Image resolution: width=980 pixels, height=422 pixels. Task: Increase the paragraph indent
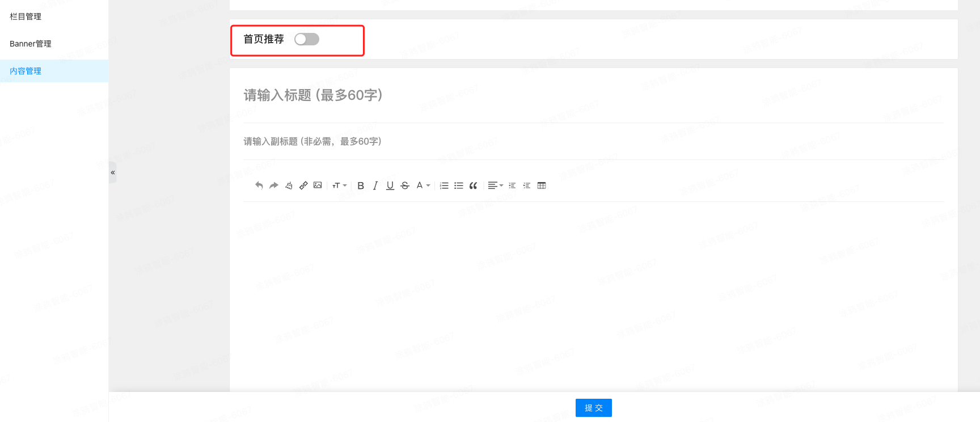point(512,185)
